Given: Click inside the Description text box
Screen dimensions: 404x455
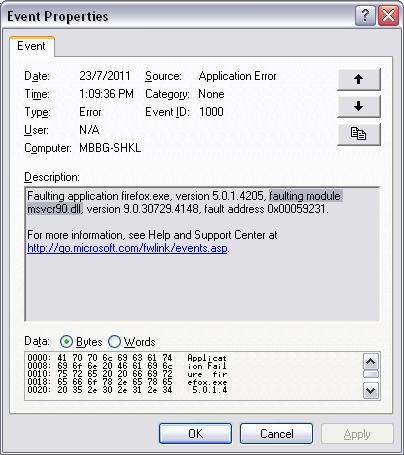Looking at the screenshot, I should [202, 254].
